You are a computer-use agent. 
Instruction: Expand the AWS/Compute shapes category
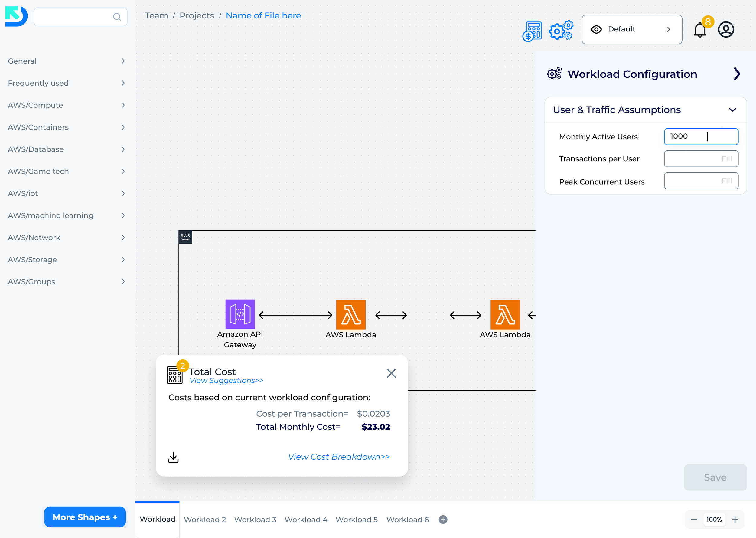point(66,105)
